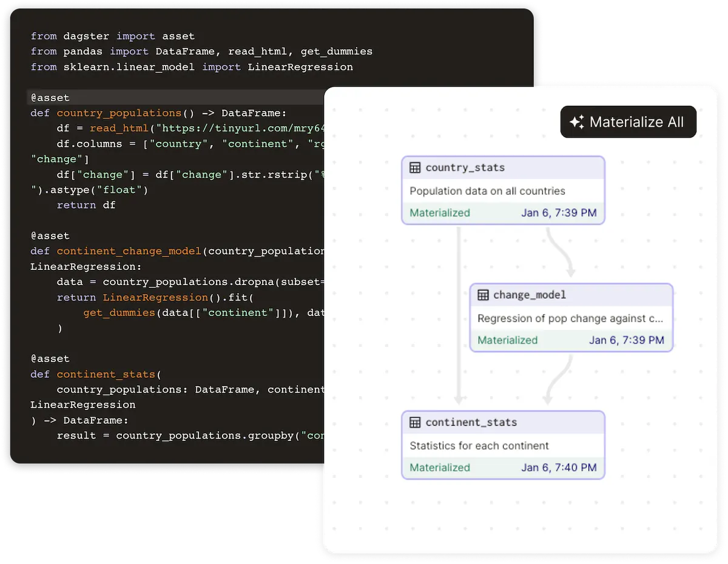Click the read_html call in code
728x564 pixels.
[120, 128]
